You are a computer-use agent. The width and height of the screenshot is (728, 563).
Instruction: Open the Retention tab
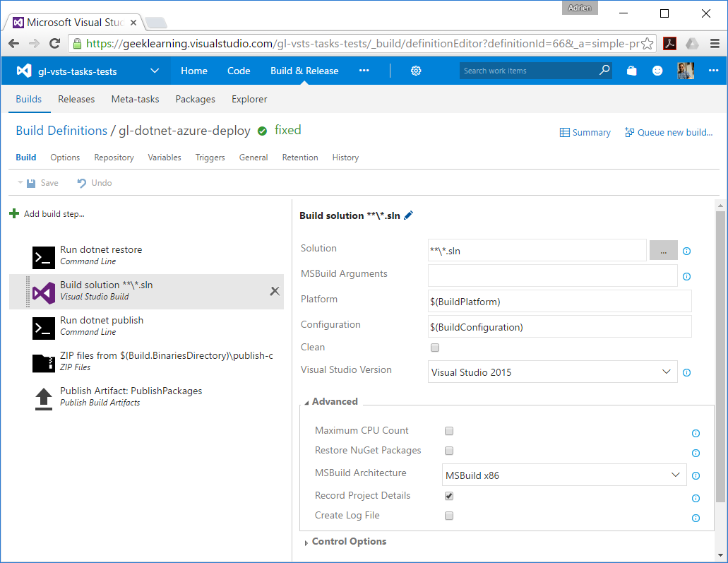[300, 158]
